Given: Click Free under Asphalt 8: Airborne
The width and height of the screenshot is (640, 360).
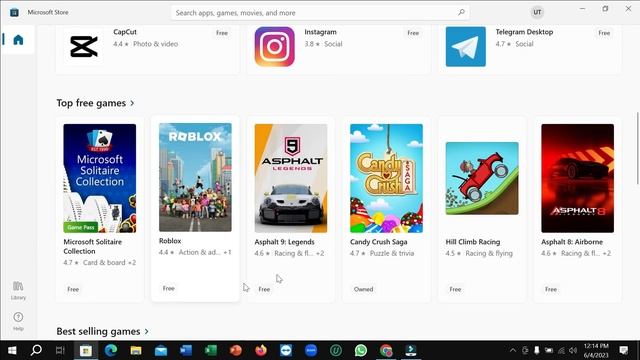Looking at the screenshot, I should pos(551,289).
